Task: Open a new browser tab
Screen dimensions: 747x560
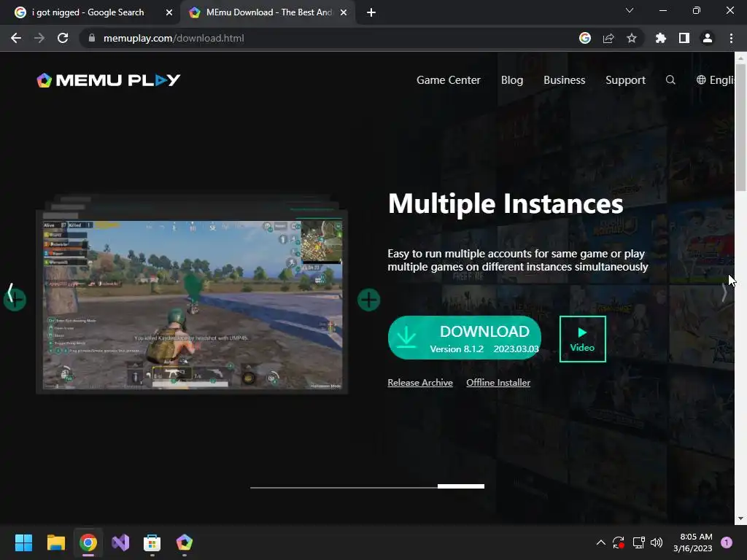Action: [371, 12]
